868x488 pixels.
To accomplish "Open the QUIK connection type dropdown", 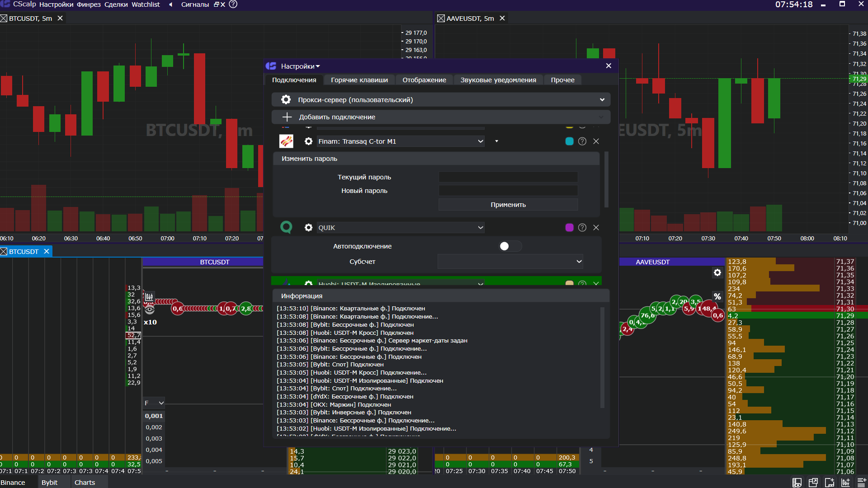I will coord(400,228).
